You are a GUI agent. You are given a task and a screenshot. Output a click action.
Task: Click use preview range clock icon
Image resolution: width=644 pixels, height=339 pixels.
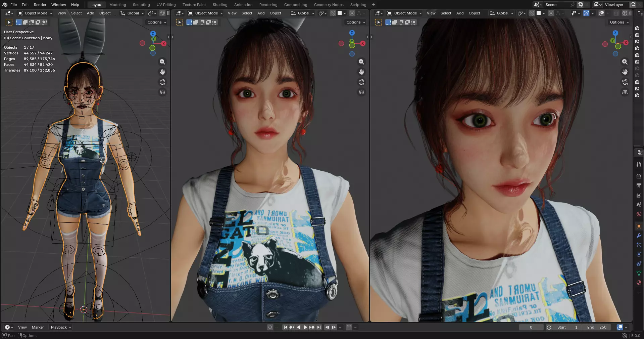click(549, 327)
